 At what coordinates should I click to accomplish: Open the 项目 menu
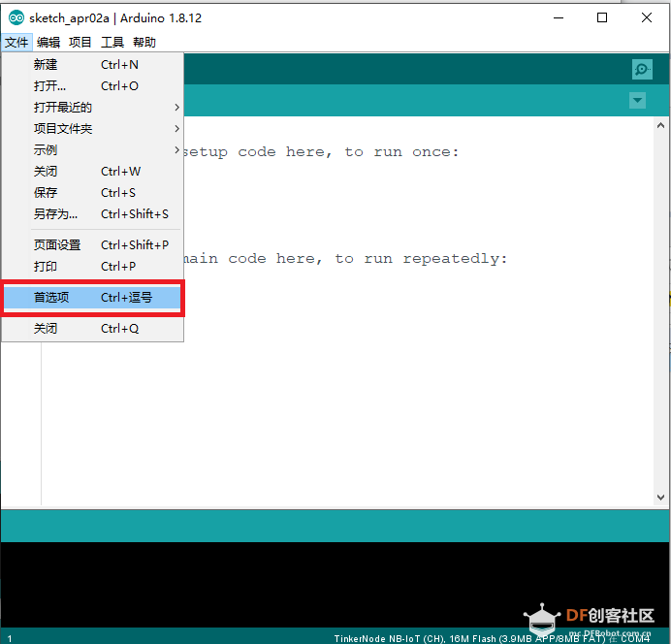click(80, 43)
